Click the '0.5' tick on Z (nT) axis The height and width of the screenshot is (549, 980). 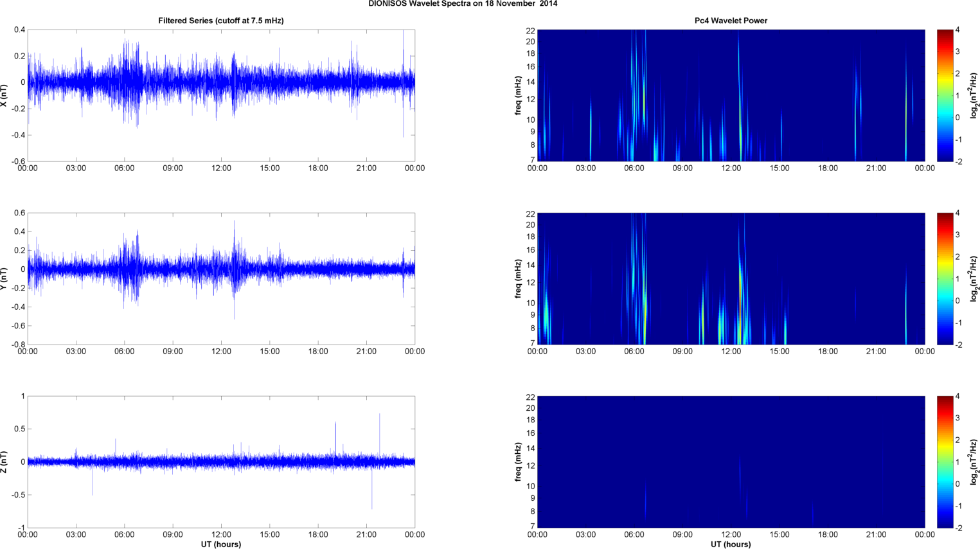coord(19,429)
